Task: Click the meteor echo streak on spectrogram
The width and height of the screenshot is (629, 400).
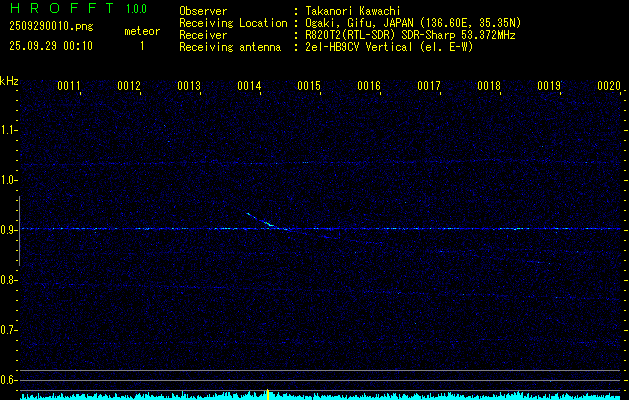Action: [262, 220]
